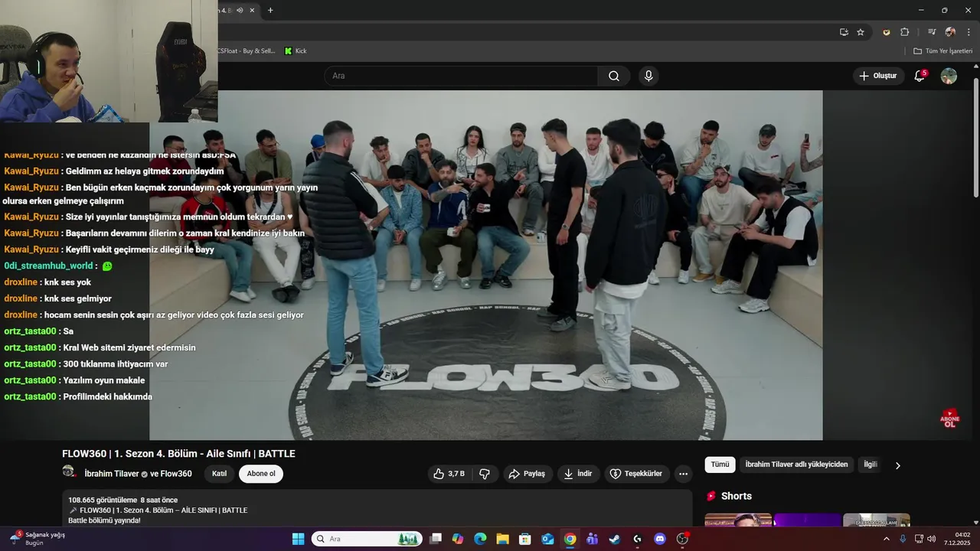Click Abone ol subscribe button
Image resolution: width=980 pixels, height=551 pixels.
pos(261,474)
